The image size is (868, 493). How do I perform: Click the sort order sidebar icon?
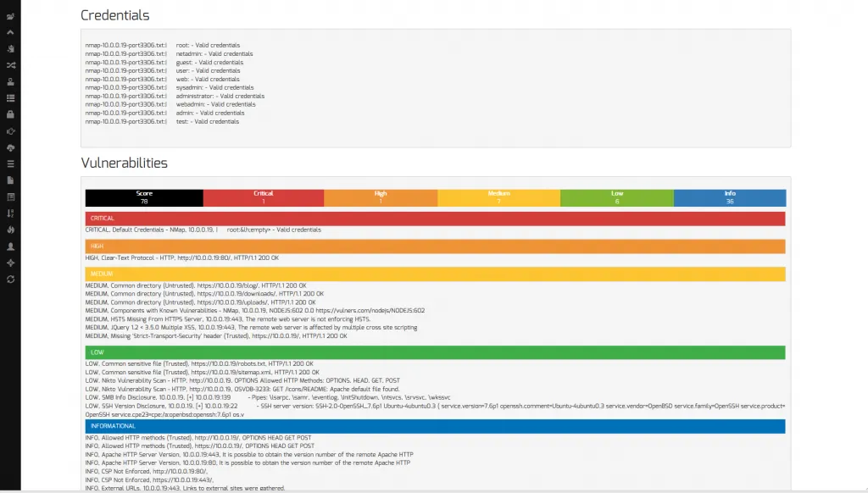10,213
